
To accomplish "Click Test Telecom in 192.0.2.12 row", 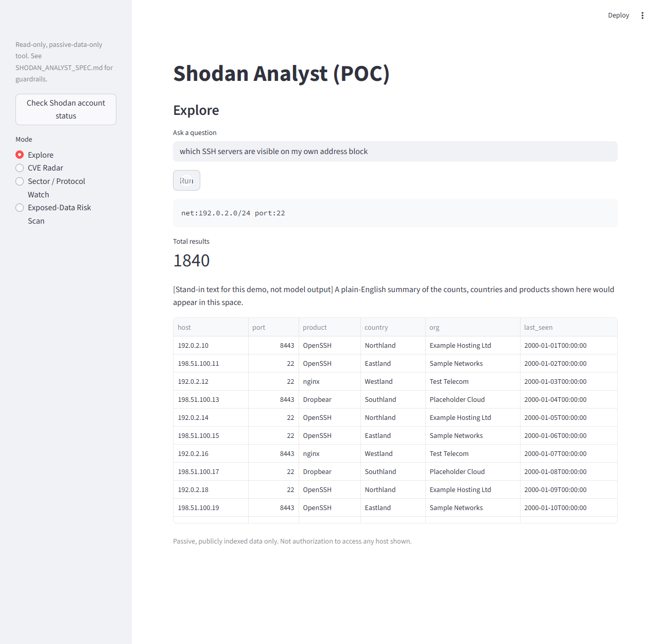I will (473, 381).
